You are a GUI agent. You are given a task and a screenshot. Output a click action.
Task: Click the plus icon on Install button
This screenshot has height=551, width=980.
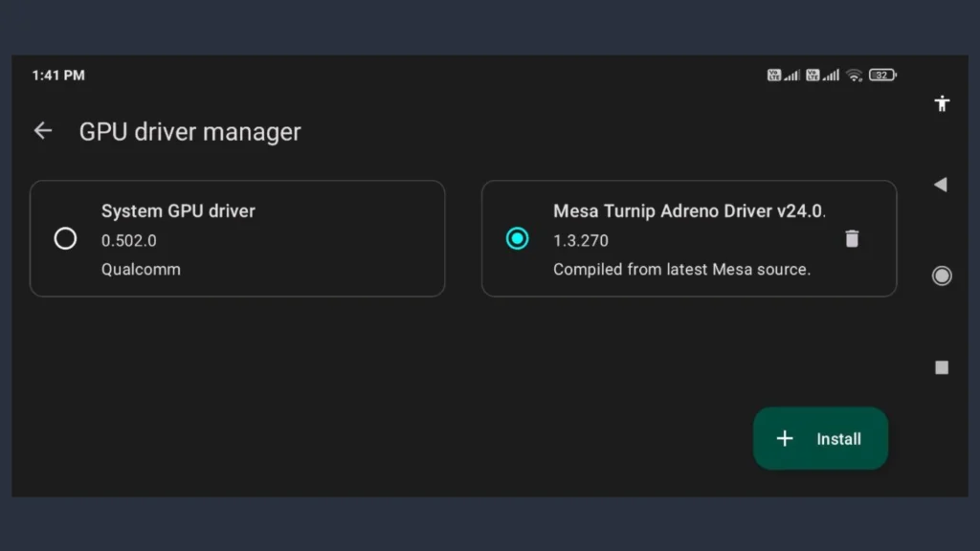pos(785,439)
